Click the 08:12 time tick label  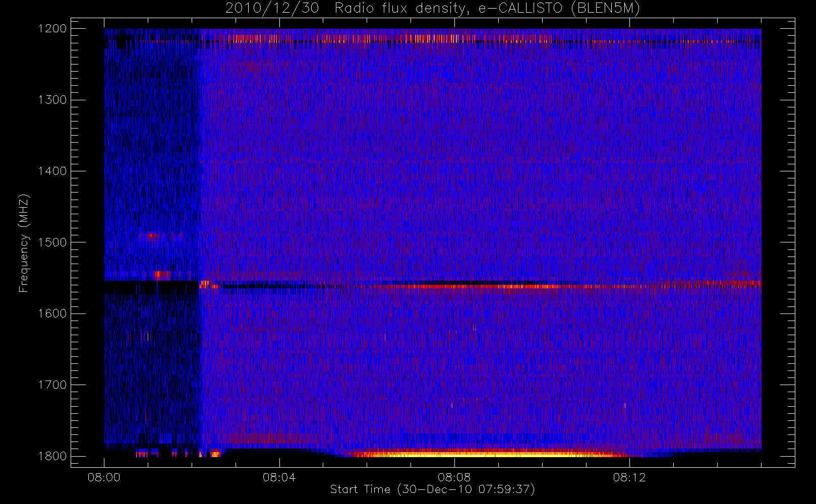[x=629, y=477]
